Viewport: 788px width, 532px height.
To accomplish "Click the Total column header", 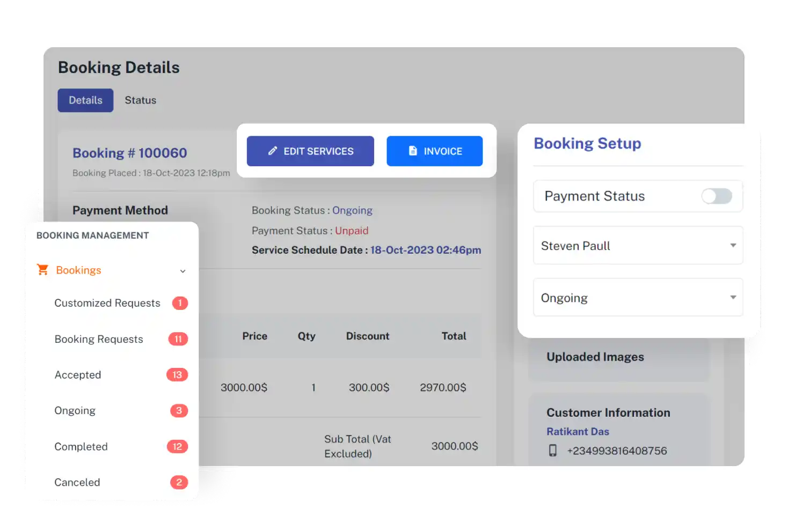I will tap(454, 336).
